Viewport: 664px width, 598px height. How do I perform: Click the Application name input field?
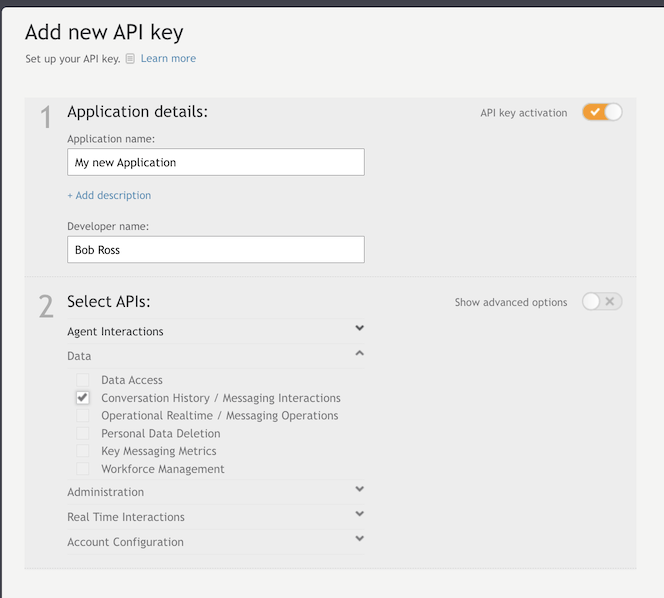coord(216,162)
